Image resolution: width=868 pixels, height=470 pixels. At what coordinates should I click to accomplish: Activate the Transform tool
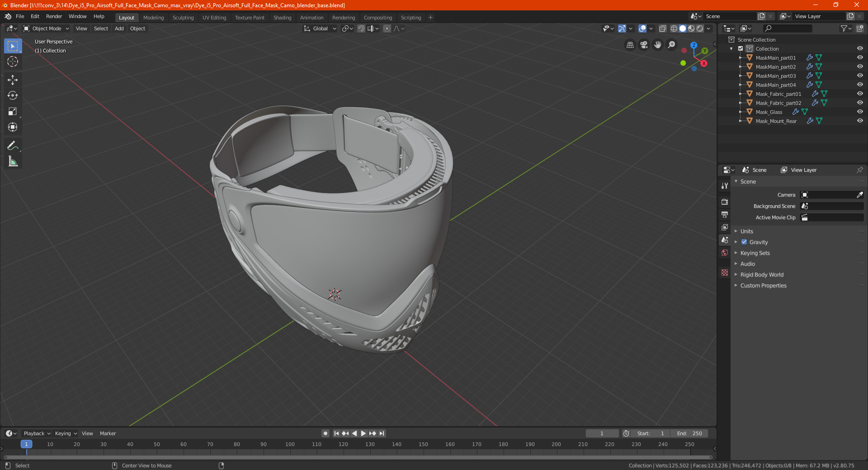pos(13,127)
